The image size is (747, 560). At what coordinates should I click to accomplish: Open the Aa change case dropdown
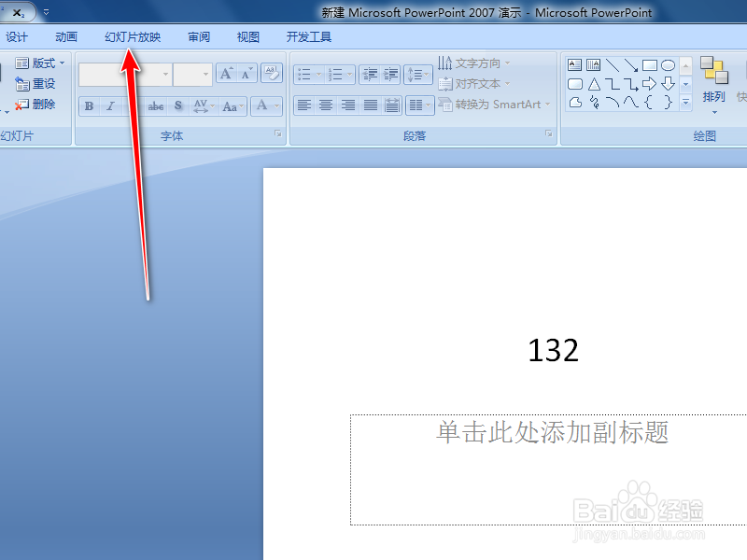click(x=233, y=105)
